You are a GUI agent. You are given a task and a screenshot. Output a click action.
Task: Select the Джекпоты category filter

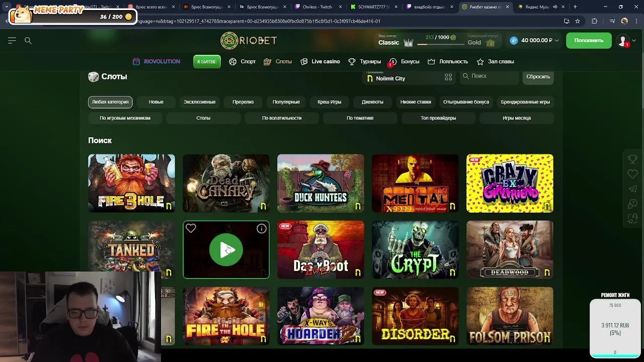tap(372, 102)
